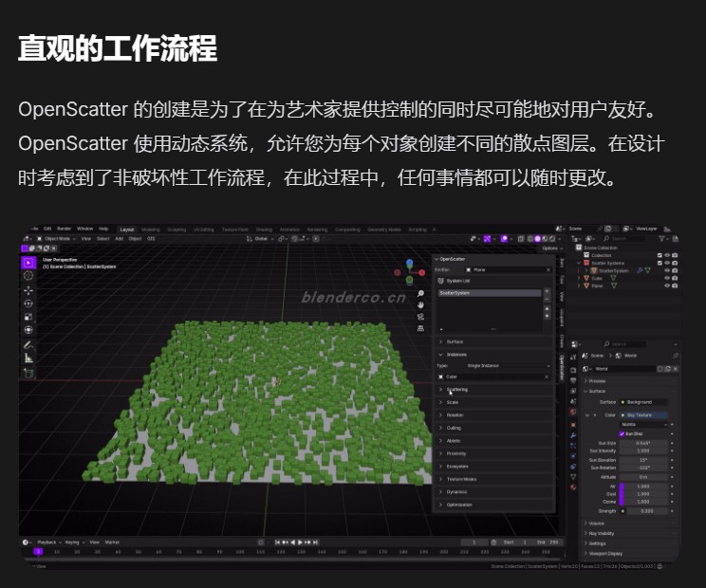Open the GIS menu in viewport header
The width and height of the screenshot is (706, 588).
[x=151, y=239]
